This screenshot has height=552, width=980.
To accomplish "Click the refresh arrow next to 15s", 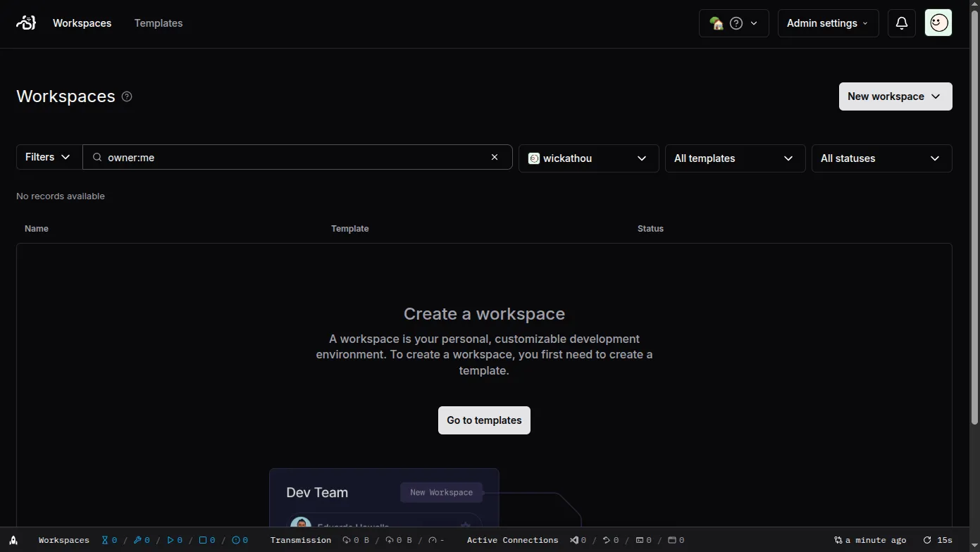I will (929, 540).
